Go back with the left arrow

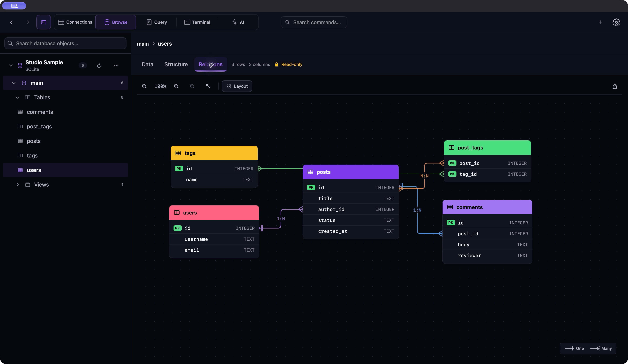(x=11, y=22)
